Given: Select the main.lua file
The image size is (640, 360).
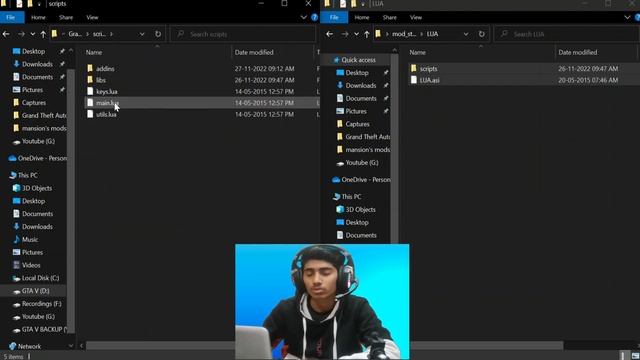Looking at the screenshot, I should (x=107, y=103).
